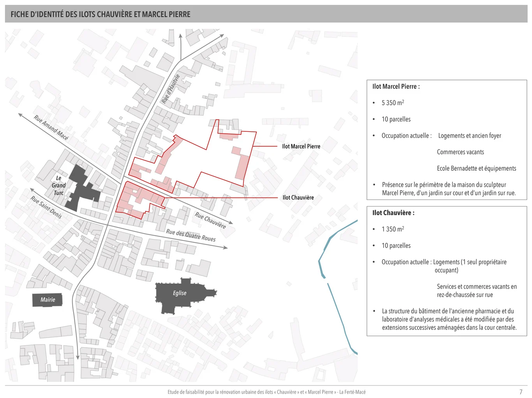Screen dimensions: 532x398
Task: Click the footer 'Etude de faisabilité' caption
Action: click(x=266, y=392)
